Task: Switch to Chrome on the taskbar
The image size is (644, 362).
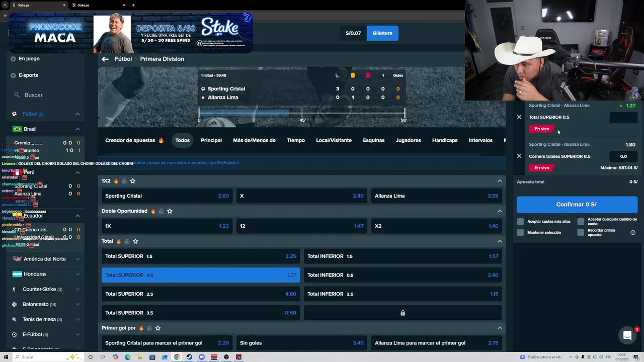Action: click(x=177, y=357)
